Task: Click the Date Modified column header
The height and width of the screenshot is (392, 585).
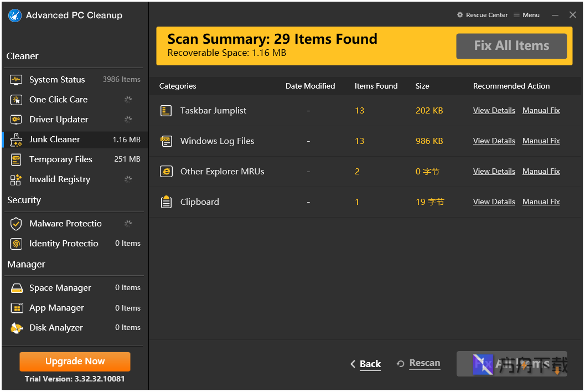Action: click(x=310, y=86)
